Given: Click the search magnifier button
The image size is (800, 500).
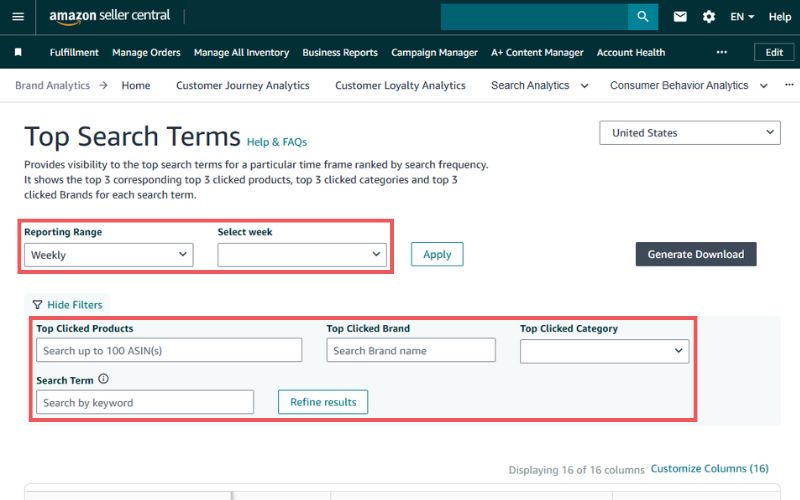Looking at the screenshot, I should (x=643, y=17).
